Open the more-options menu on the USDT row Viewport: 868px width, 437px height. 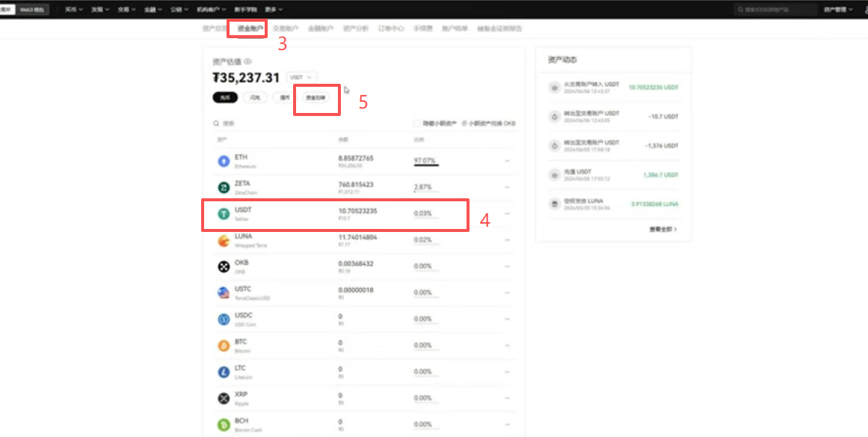pos(507,214)
